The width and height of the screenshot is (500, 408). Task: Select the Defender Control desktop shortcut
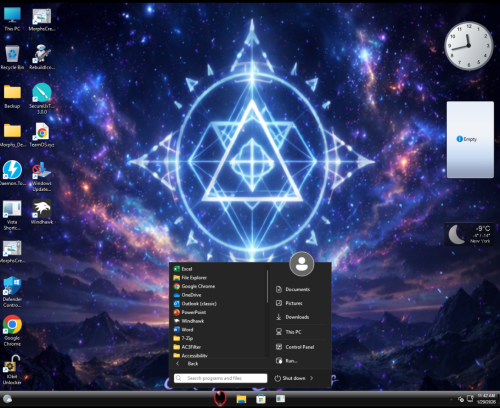coord(12,292)
